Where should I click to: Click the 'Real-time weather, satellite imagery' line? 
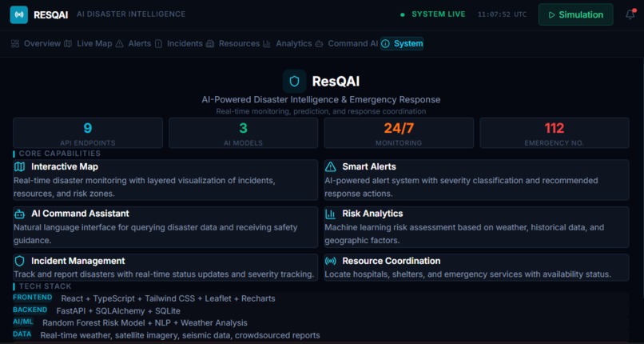click(x=180, y=335)
